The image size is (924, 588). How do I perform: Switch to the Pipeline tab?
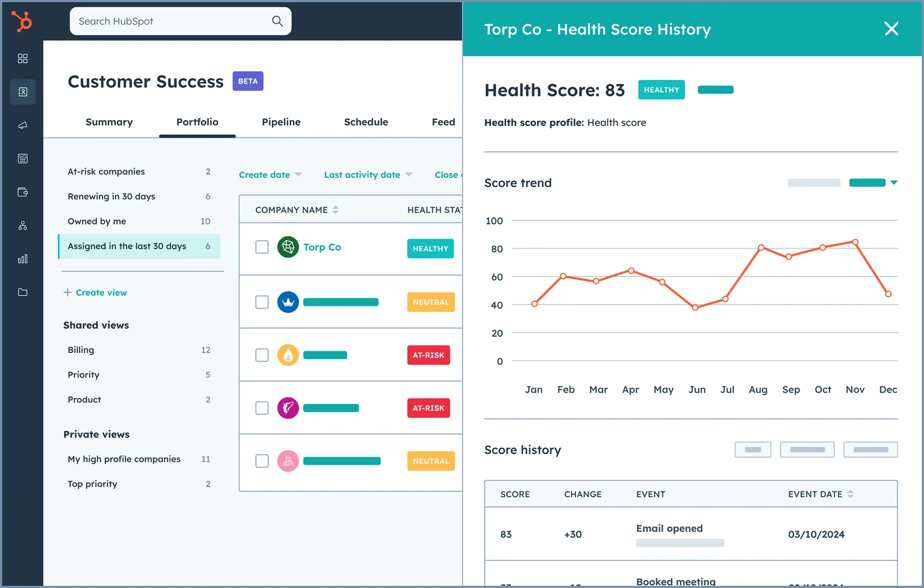(x=281, y=122)
